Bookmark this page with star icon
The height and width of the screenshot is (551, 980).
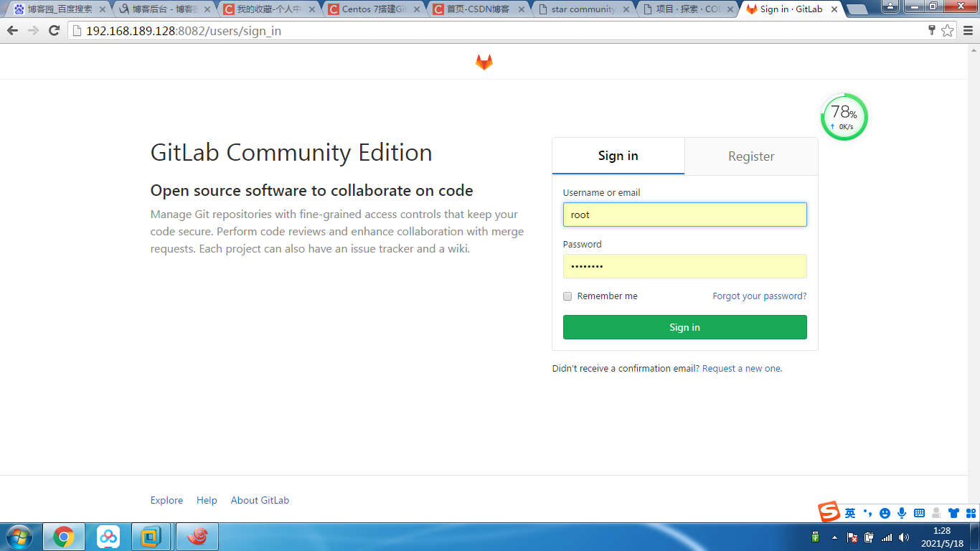coord(948,30)
